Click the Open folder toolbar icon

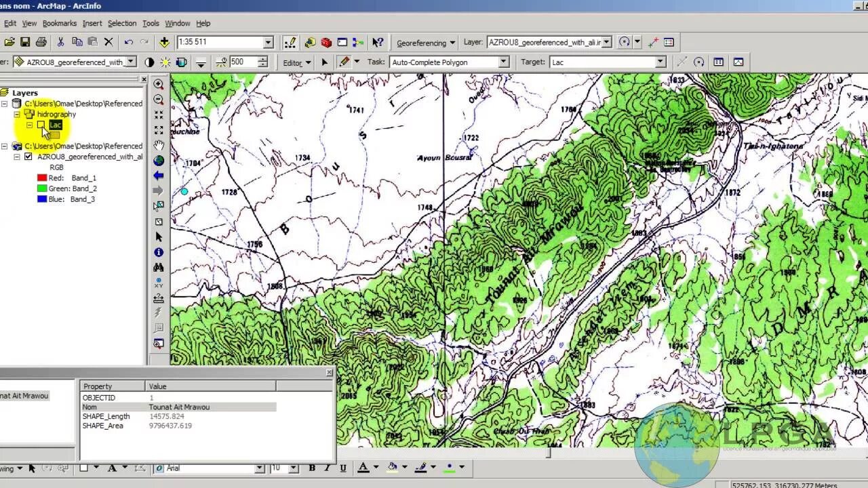(x=9, y=42)
